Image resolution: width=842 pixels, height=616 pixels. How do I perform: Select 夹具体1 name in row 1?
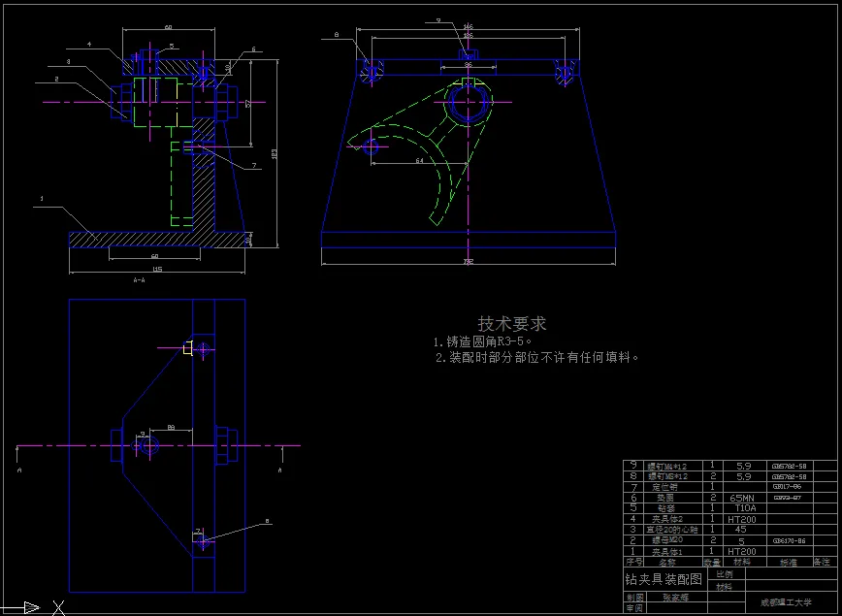[x=665, y=552]
